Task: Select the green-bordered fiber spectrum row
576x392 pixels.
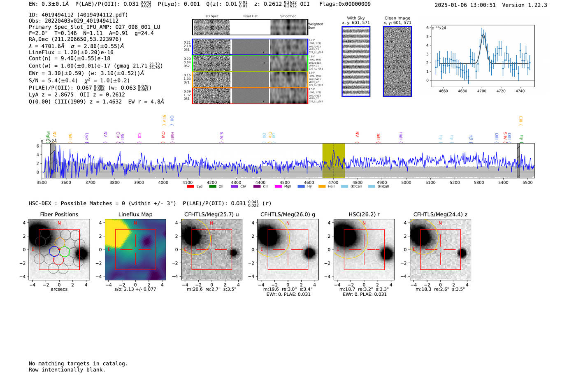Action: point(250,63)
